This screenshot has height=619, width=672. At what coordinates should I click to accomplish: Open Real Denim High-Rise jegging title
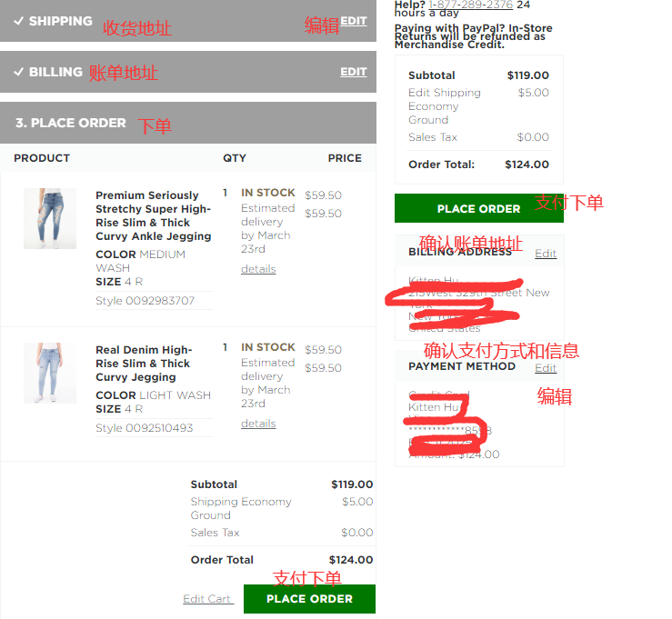click(x=144, y=364)
